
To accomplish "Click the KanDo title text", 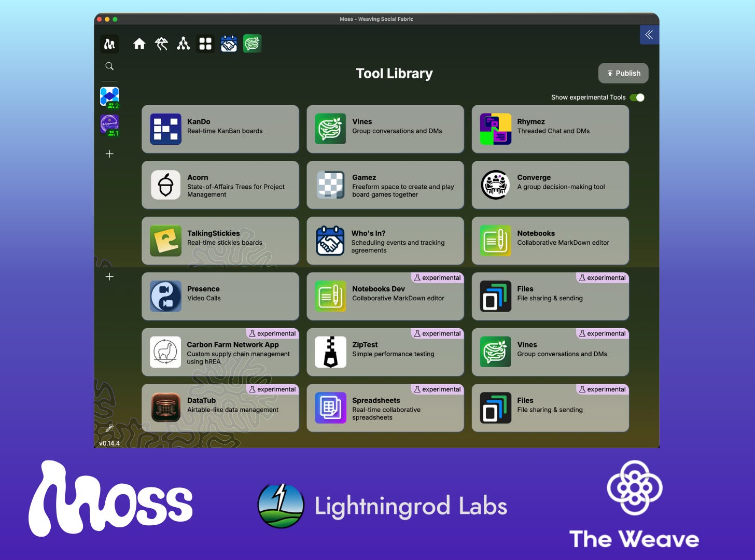I will pos(199,121).
